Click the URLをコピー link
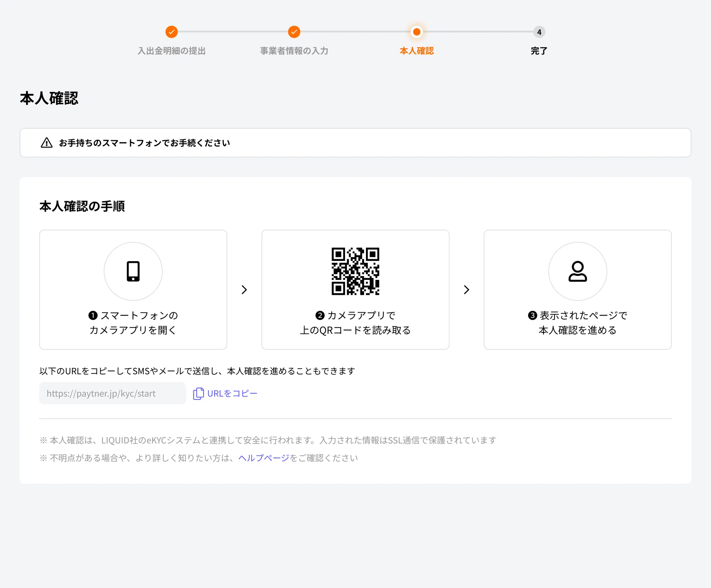This screenshot has width=711, height=588. click(232, 393)
